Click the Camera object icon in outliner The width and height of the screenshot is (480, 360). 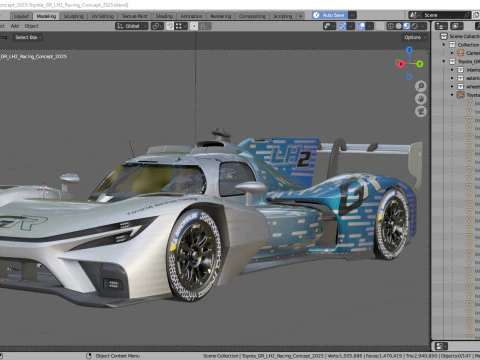pos(461,53)
